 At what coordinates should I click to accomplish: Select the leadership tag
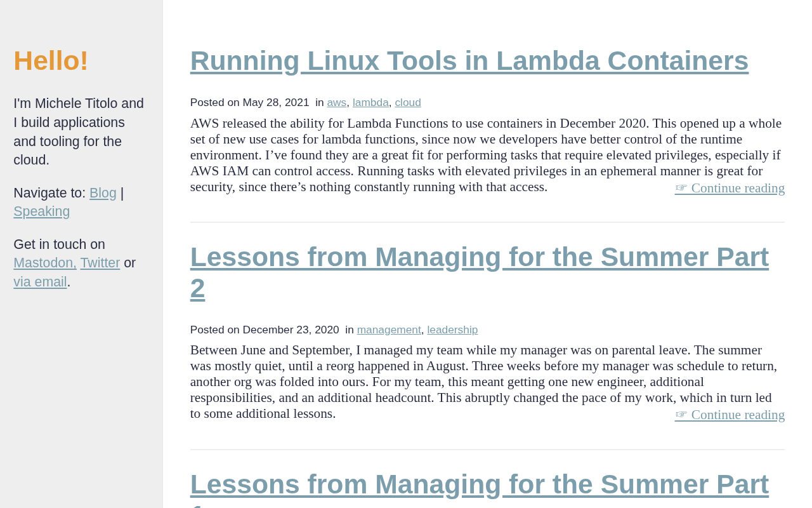pyautogui.click(x=452, y=330)
